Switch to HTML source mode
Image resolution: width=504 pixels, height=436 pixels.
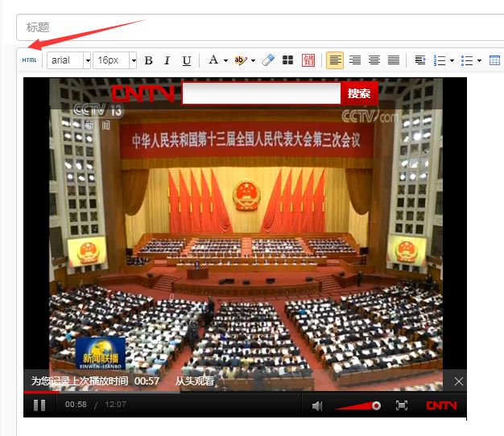click(x=29, y=60)
